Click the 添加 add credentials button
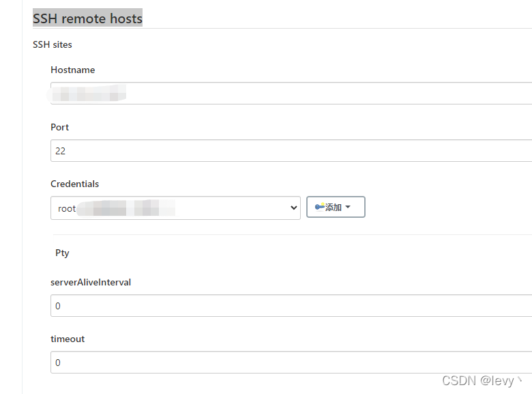 coord(336,207)
